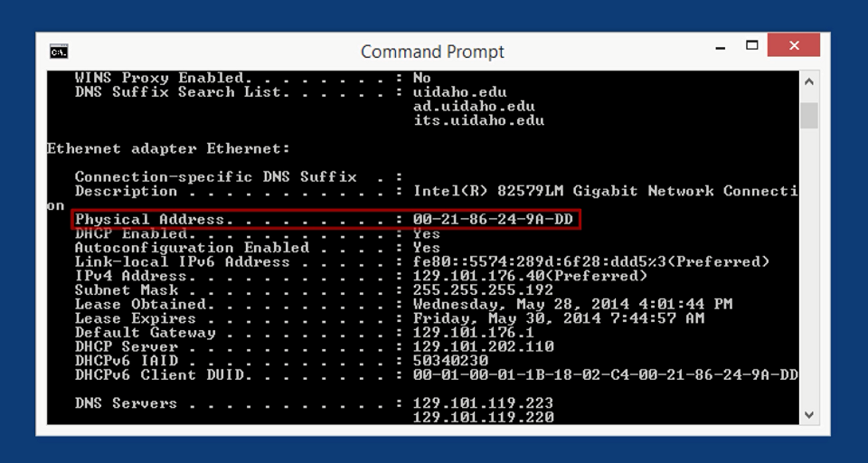Click the scrollbar down arrow
The height and width of the screenshot is (463, 868).
(808, 414)
